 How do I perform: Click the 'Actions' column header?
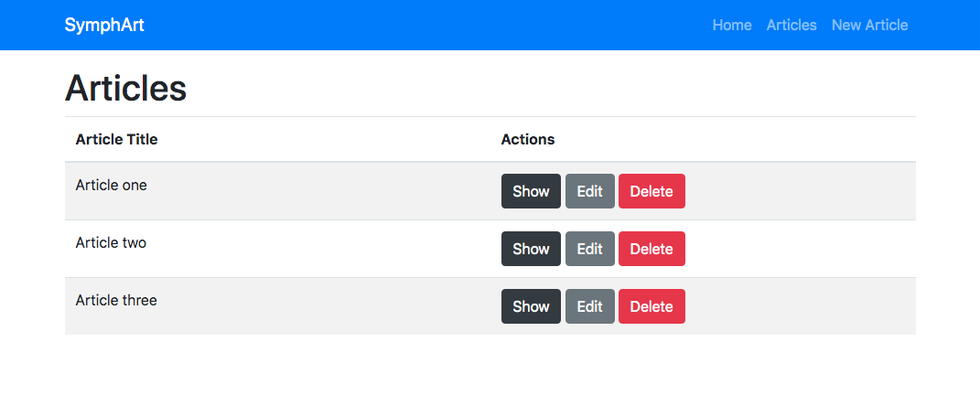[528, 140]
